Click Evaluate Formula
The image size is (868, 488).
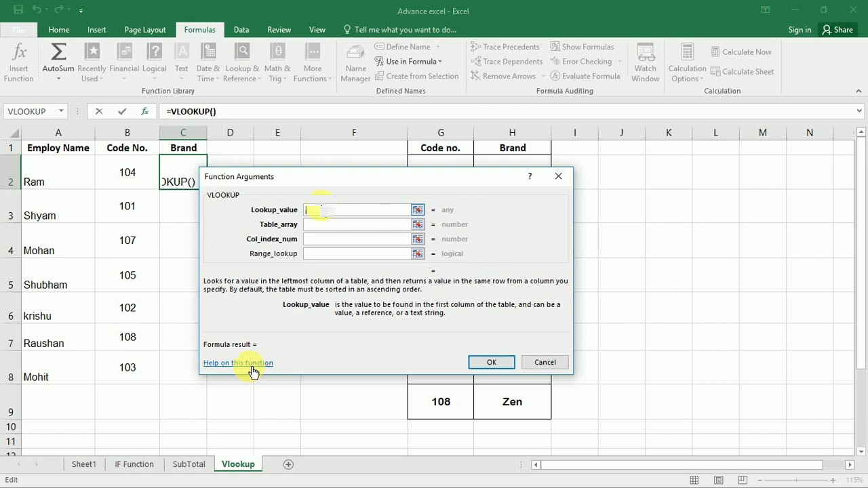pyautogui.click(x=585, y=76)
